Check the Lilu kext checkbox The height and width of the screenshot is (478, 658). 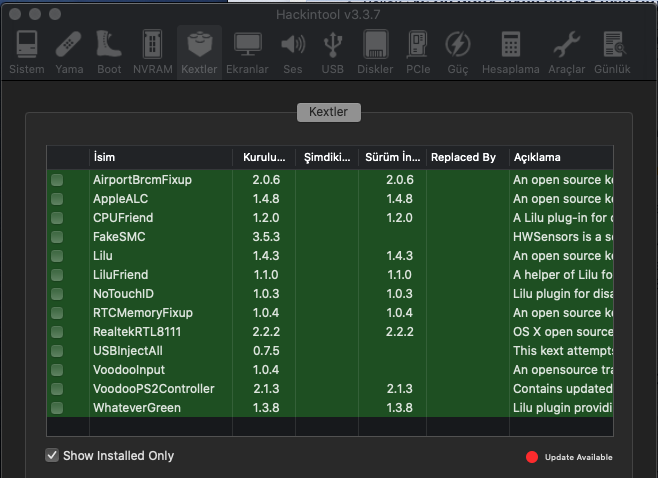click(57, 256)
